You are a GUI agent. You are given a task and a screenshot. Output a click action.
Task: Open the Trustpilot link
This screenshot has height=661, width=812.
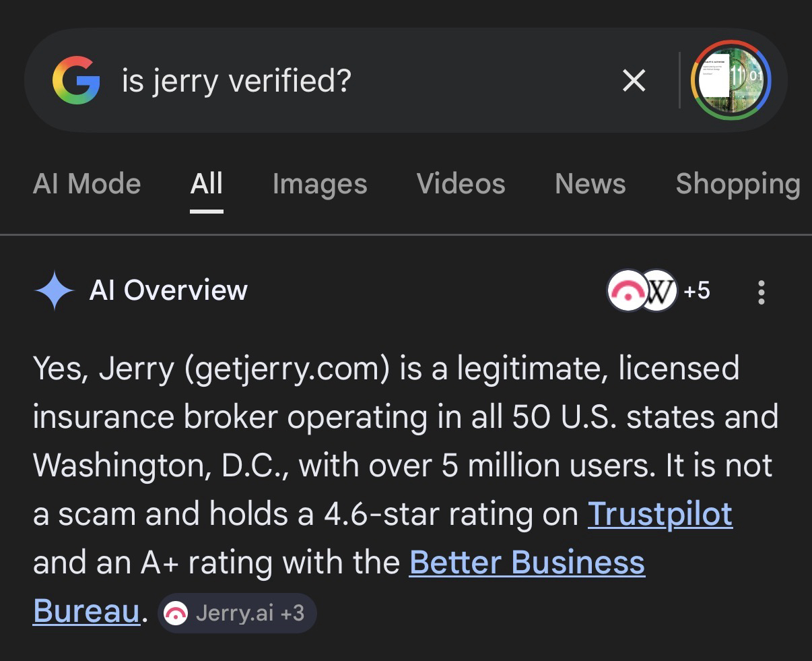coord(660,514)
